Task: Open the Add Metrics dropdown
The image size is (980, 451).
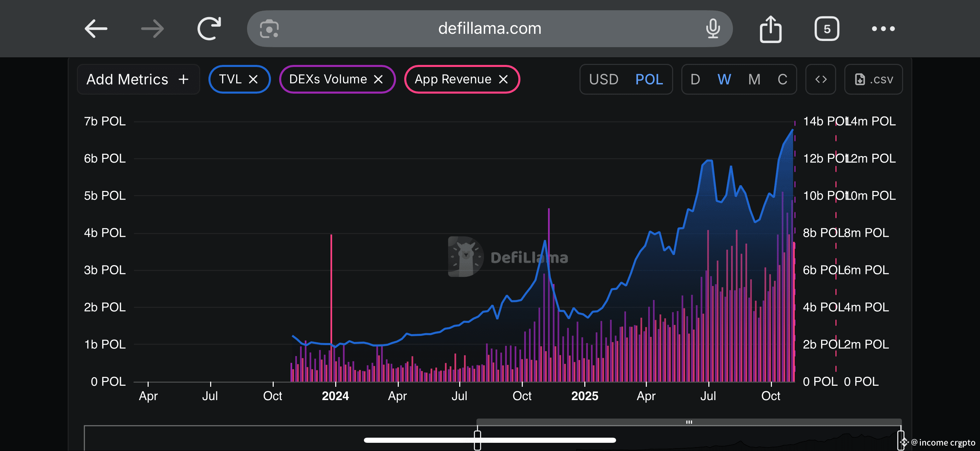Action: pyautogui.click(x=138, y=79)
